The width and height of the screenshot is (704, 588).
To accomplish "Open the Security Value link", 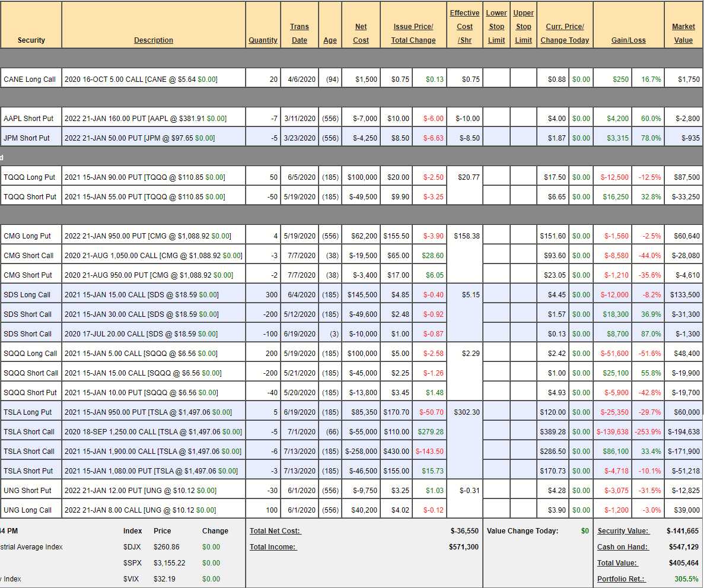I will (x=623, y=531).
